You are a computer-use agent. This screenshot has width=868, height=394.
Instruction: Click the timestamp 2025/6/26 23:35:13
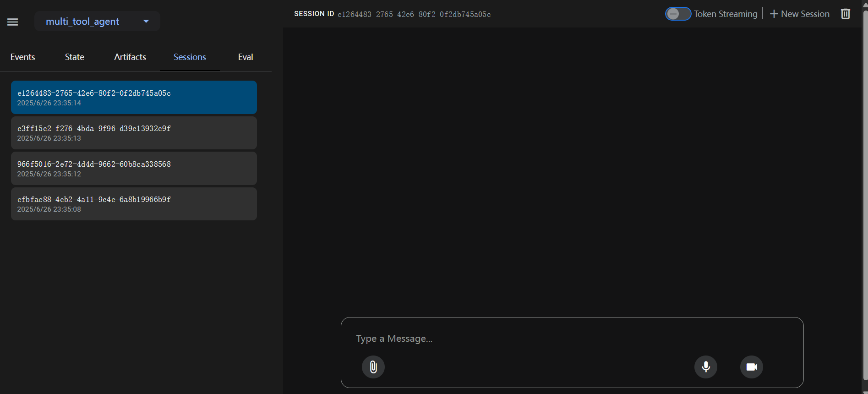coord(49,138)
